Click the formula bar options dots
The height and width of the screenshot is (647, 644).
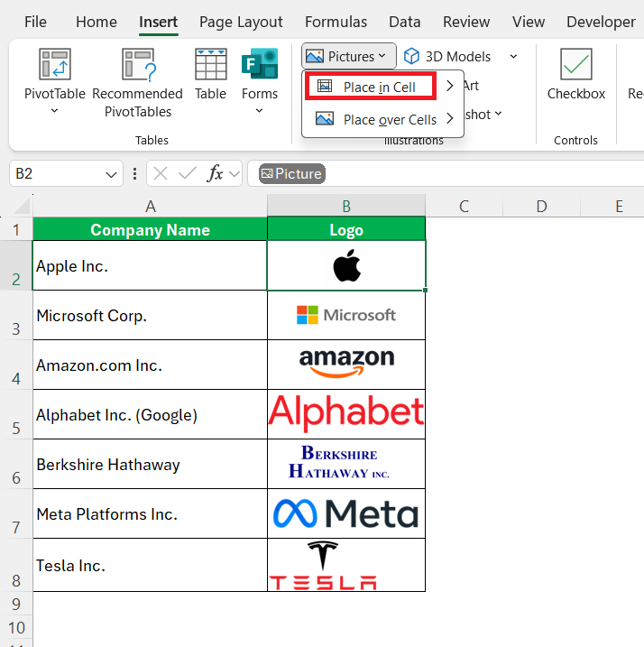(134, 174)
